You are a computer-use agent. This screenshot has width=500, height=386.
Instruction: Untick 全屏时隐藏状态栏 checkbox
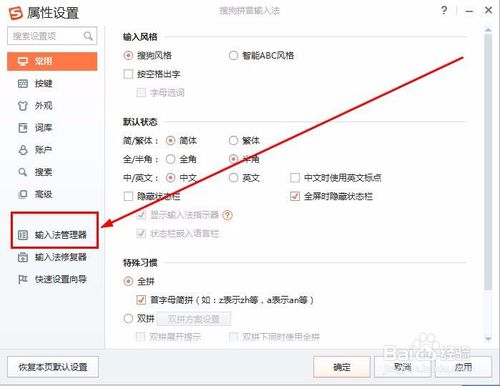(295, 196)
